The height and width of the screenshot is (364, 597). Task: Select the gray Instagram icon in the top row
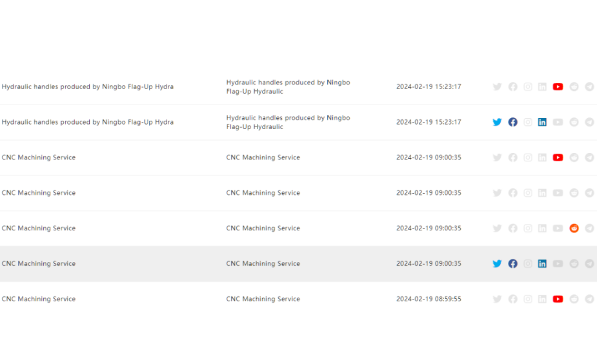(x=528, y=86)
